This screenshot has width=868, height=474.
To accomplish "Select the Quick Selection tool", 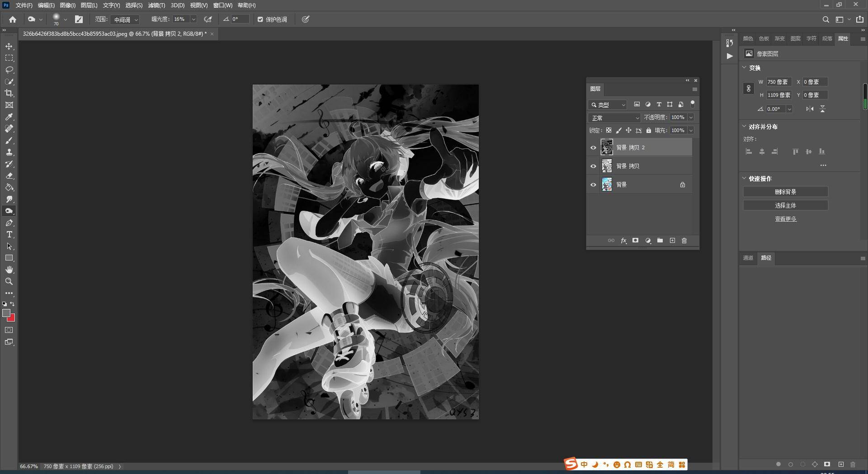I will [x=9, y=81].
